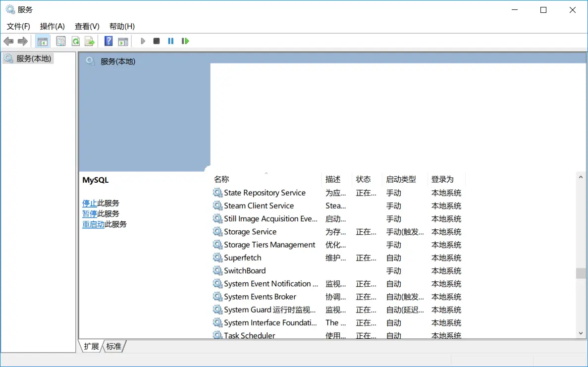Click the Refresh toolbar icon
The height and width of the screenshot is (367, 588).
75,41
